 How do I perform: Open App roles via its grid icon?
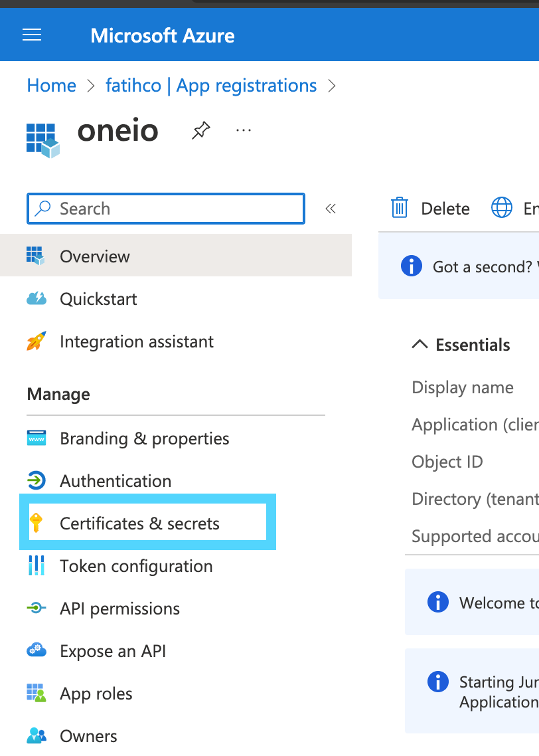(x=36, y=693)
